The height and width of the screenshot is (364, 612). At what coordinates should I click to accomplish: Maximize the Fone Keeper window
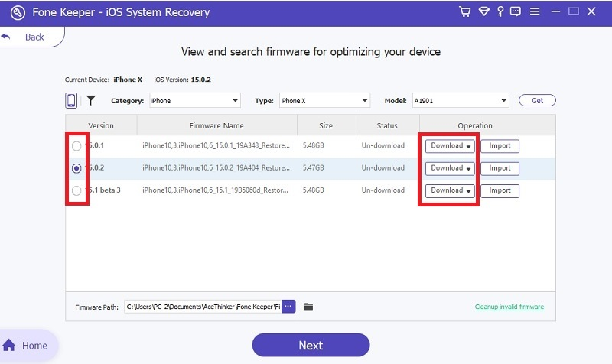573,11
